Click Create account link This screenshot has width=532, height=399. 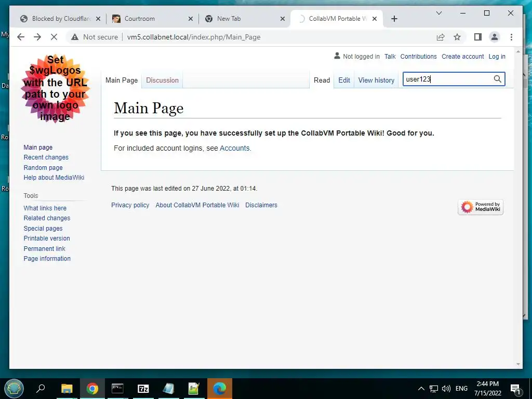tap(462, 57)
